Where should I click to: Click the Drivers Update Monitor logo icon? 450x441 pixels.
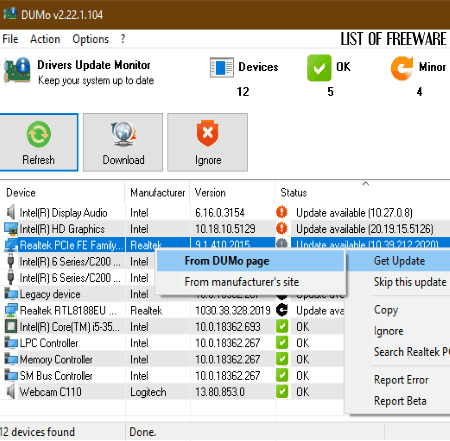17,70
